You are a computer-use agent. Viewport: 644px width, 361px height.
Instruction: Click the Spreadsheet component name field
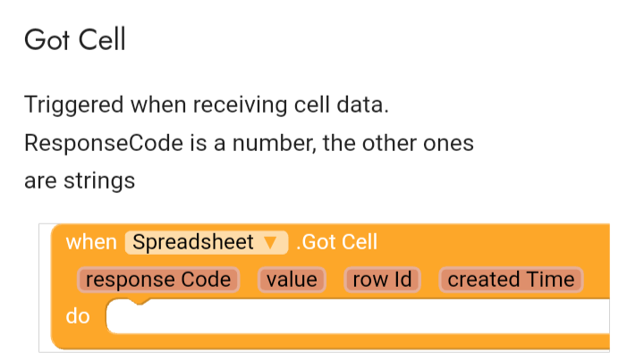(x=192, y=242)
